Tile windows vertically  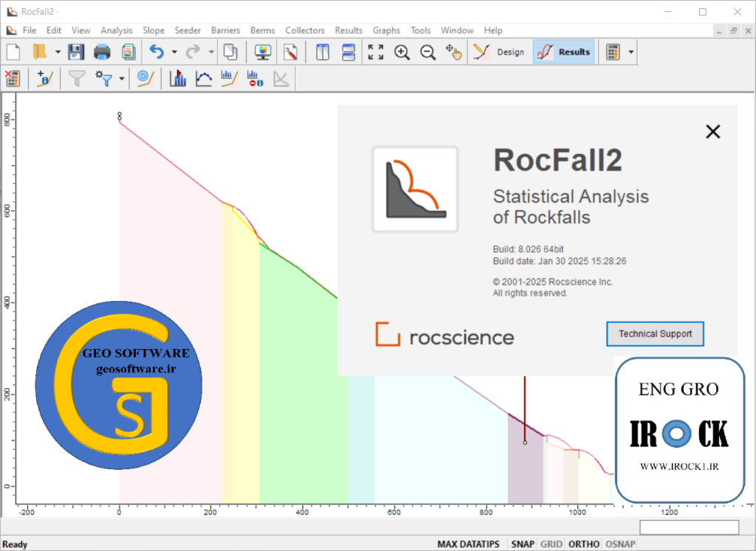tap(323, 52)
